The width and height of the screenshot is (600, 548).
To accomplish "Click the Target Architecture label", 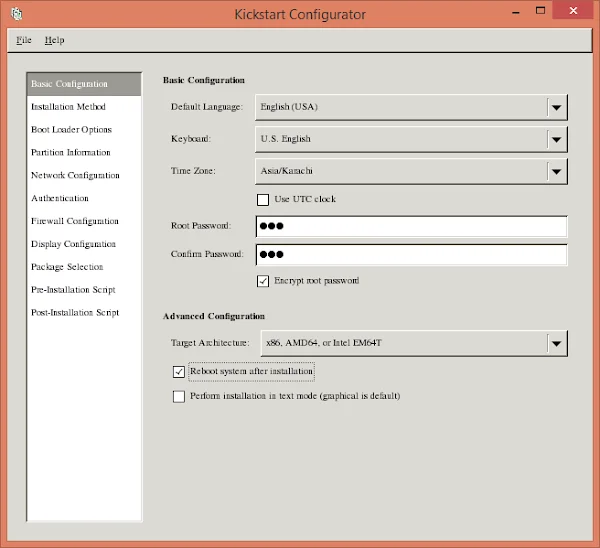I will pyautogui.click(x=210, y=343).
